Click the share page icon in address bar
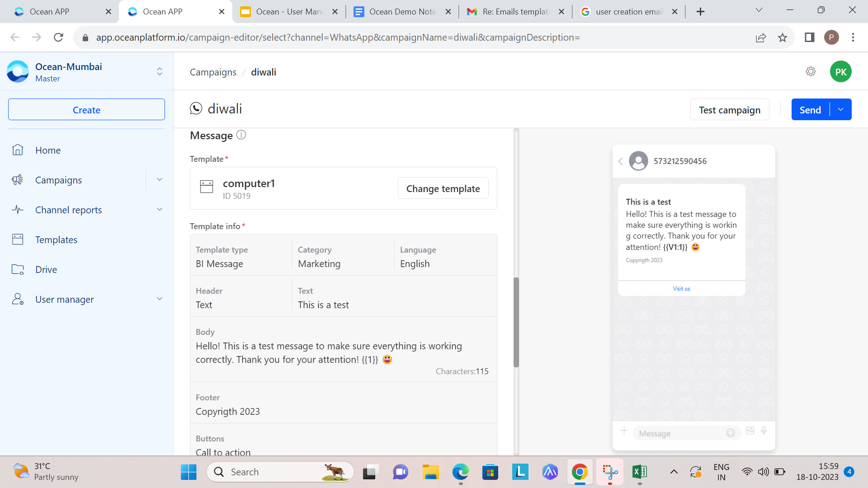This screenshot has height=488, width=868. 761,38
